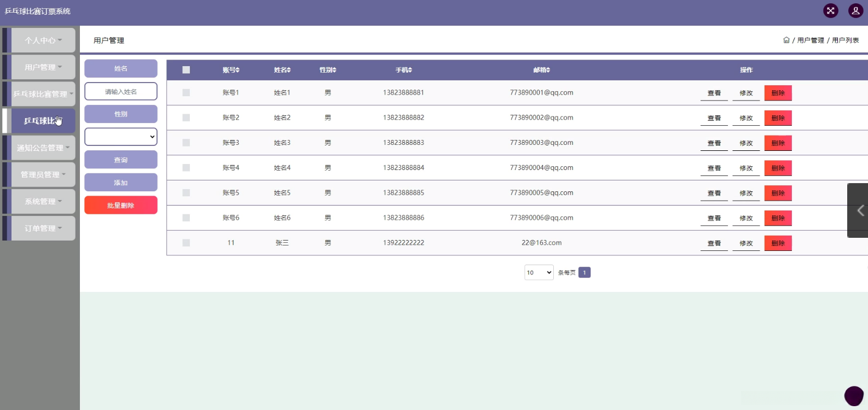The height and width of the screenshot is (410, 868).
Task: Open 查看 for the 账号4 row
Action: coord(714,168)
